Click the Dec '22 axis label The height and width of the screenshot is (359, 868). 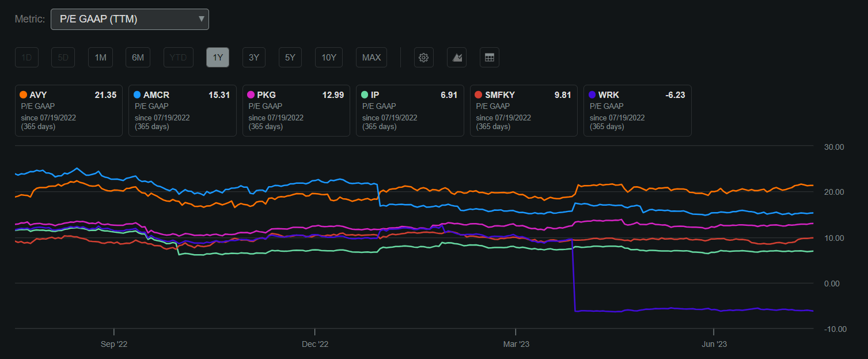coord(315,345)
